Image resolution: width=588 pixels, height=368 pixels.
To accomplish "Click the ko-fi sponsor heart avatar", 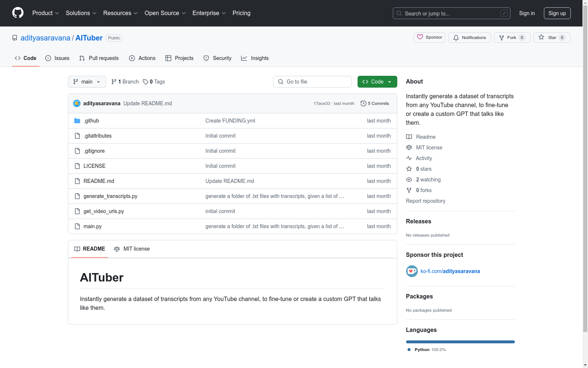I will point(412,271).
